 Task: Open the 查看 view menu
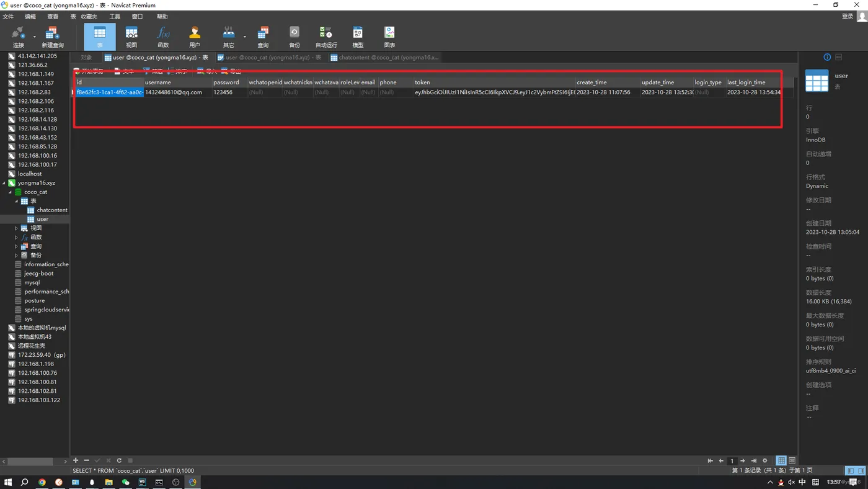53,17
